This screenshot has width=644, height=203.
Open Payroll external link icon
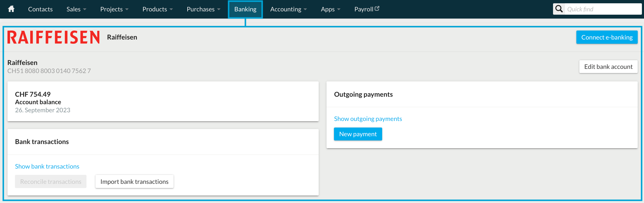click(377, 9)
